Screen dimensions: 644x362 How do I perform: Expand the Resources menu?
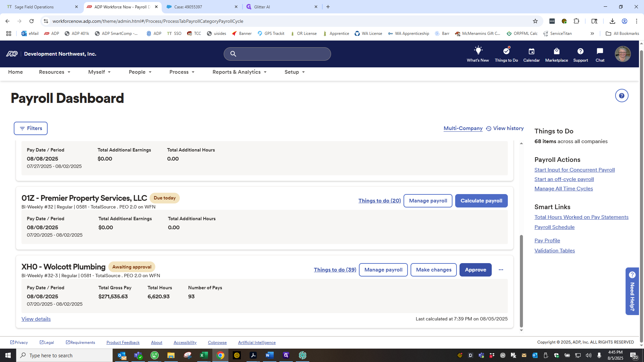(55, 72)
